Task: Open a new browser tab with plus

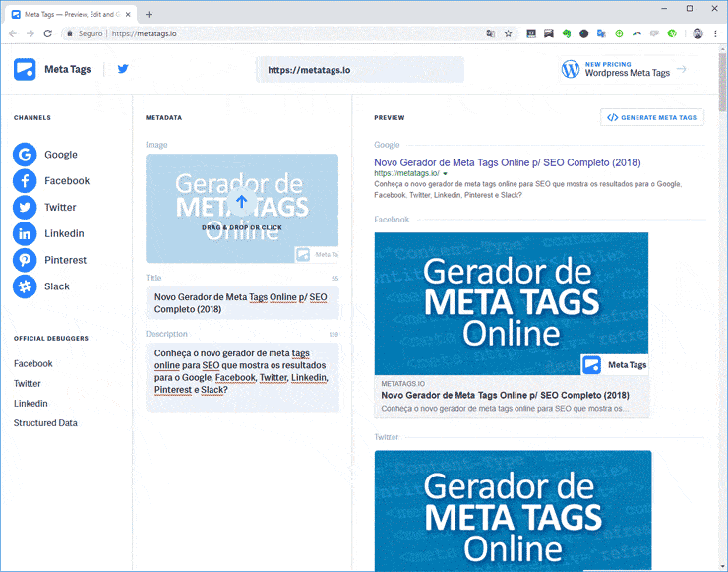Action: tap(149, 15)
